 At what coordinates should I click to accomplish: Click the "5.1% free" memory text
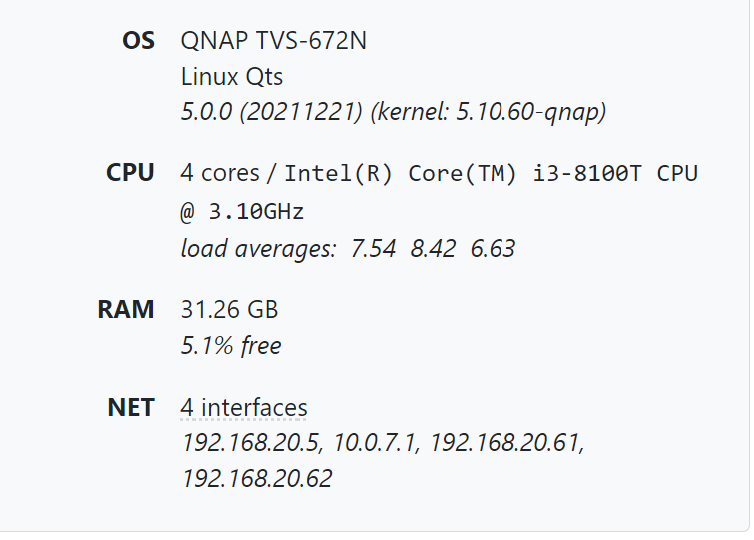pyautogui.click(x=231, y=346)
